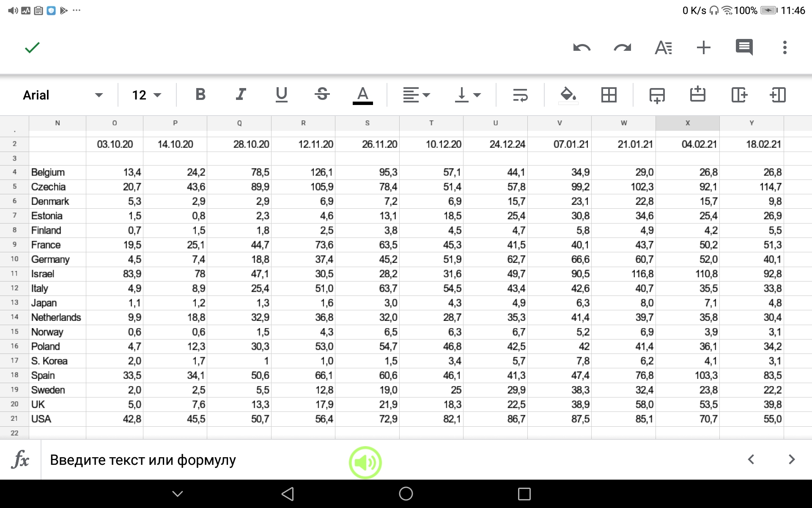The height and width of the screenshot is (508, 812).
Task: Toggle strikethrough formatting
Action: (322, 94)
